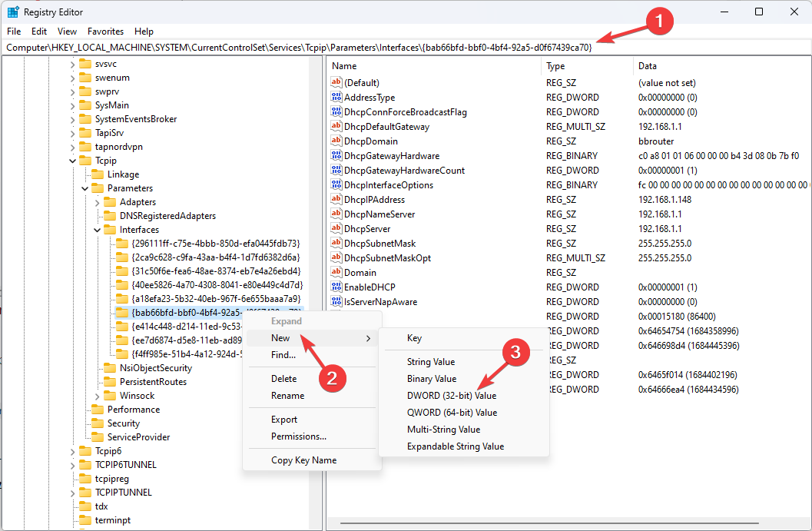Open the Help menu
This screenshot has height=531, width=812.
click(x=144, y=31)
